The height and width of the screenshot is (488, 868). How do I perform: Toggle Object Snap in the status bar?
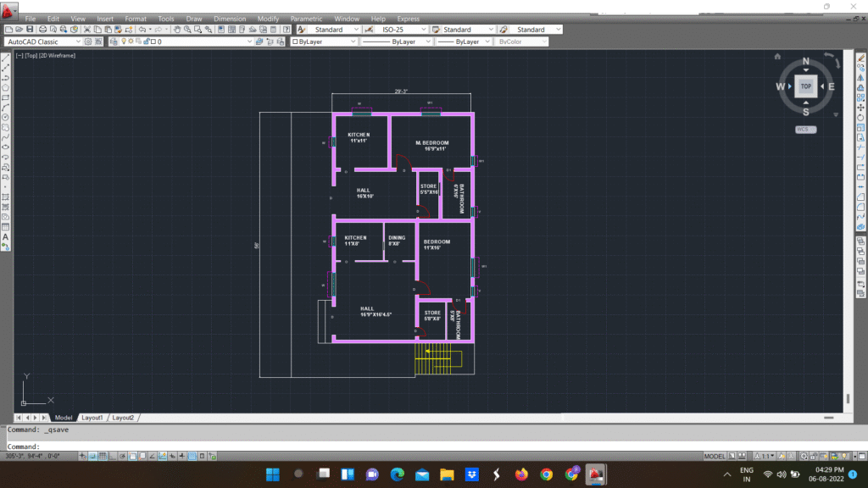(x=132, y=457)
